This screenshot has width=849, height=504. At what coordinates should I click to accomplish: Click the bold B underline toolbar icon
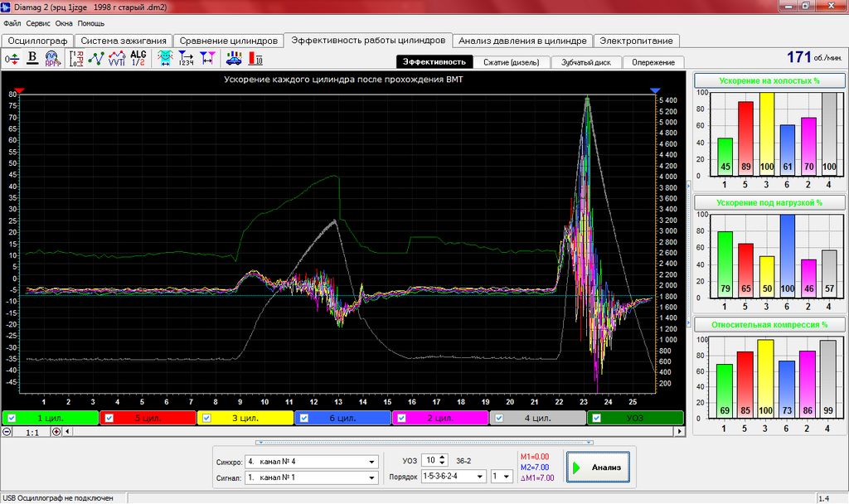point(32,59)
